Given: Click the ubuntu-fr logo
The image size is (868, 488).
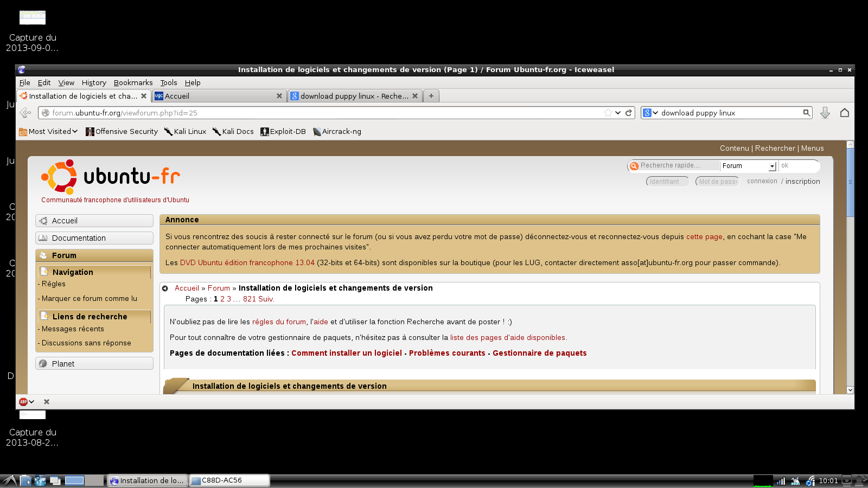Looking at the screenshot, I should tap(111, 177).
